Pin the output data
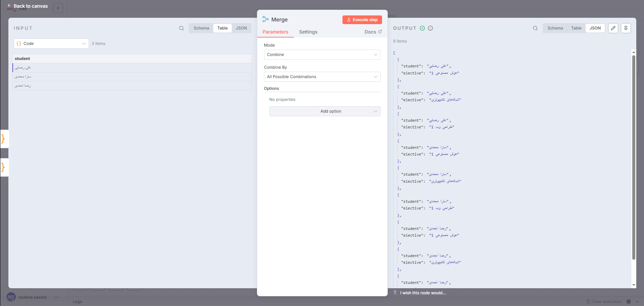Viewport: 644px width, 306px height. click(626, 28)
